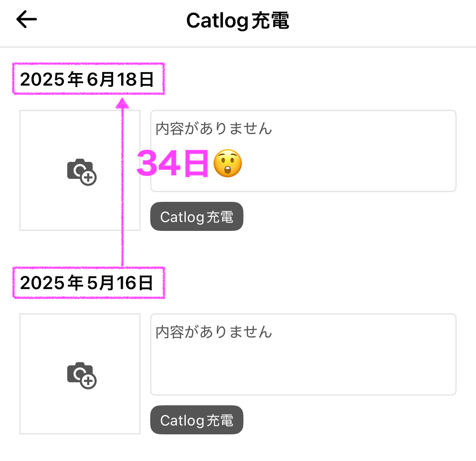Tap camera add-photo icon for May 16 entry
The height and width of the screenshot is (461, 476).
82,375
